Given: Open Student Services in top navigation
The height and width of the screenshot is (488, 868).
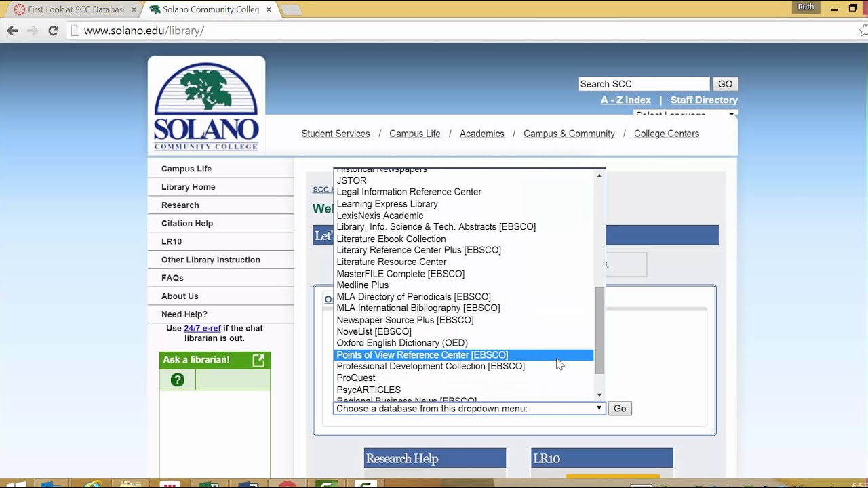Looking at the screenshot, I should pos(336,134).
